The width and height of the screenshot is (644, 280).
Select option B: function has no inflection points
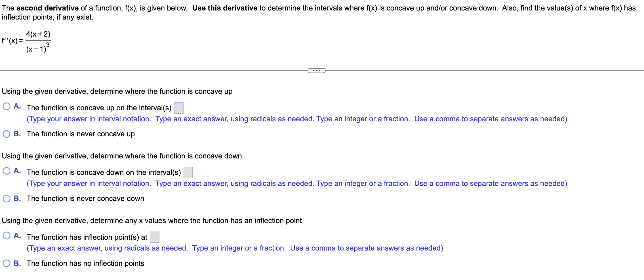7,263
